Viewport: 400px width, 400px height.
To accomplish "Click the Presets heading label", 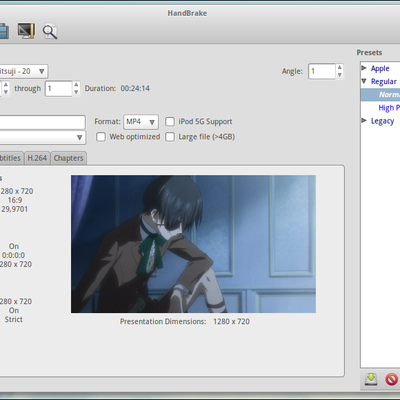I will click(369, 53).
